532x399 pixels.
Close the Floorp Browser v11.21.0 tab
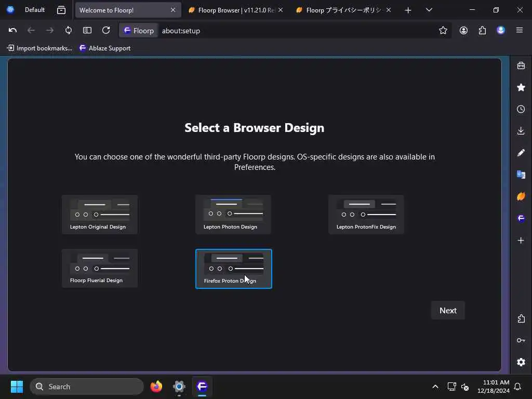281,10
